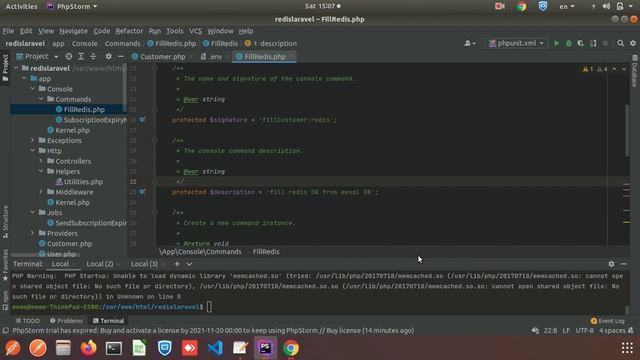Screen dimensions: 640x360
Task: Collapse the app folder
Action: (24, 78)
